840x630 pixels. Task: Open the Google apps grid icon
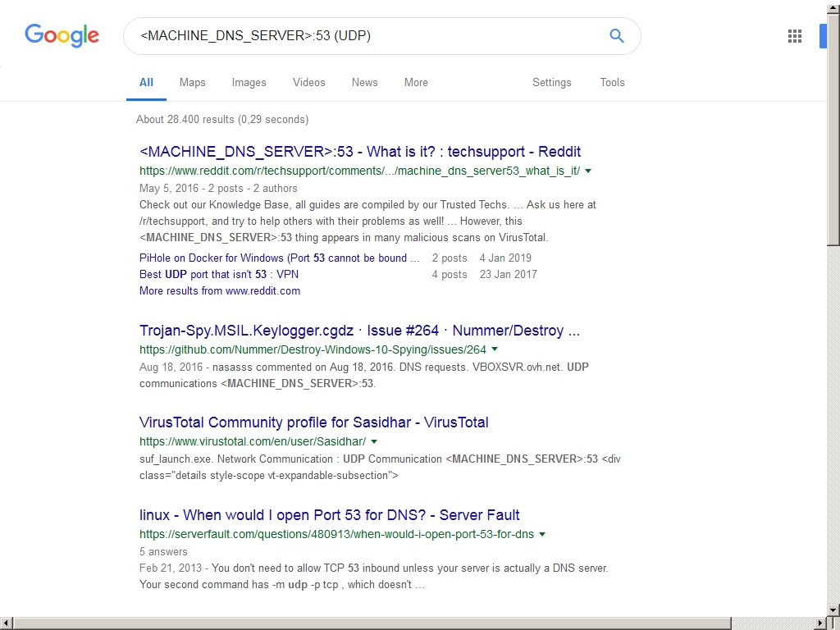[x=795, y=36]
